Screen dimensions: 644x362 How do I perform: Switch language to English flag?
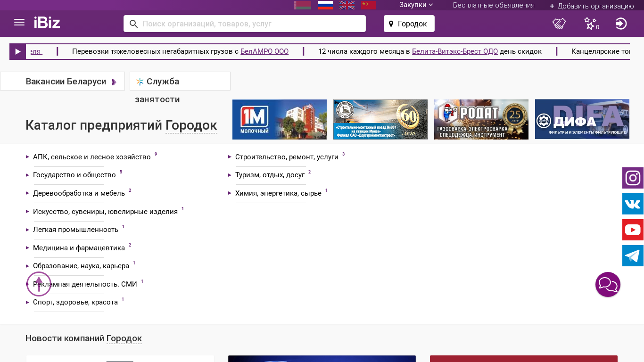[347, 5]
